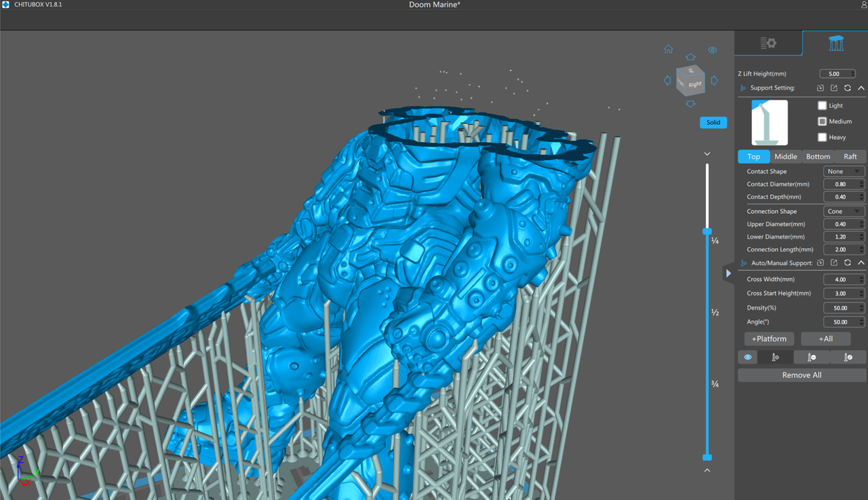Switch to the print settings tab
The height and width of the screenshot is (500, 868).
point(768,43)
